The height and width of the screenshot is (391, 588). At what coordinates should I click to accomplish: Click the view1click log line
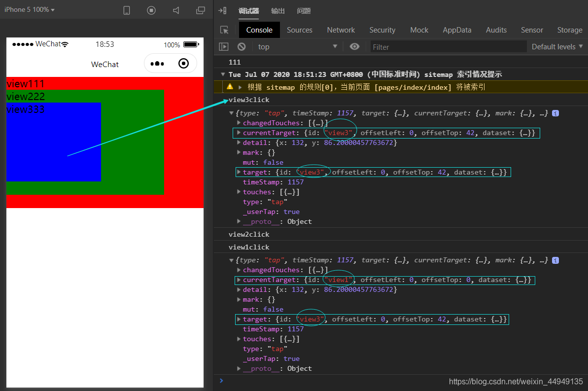coord(249,247)
